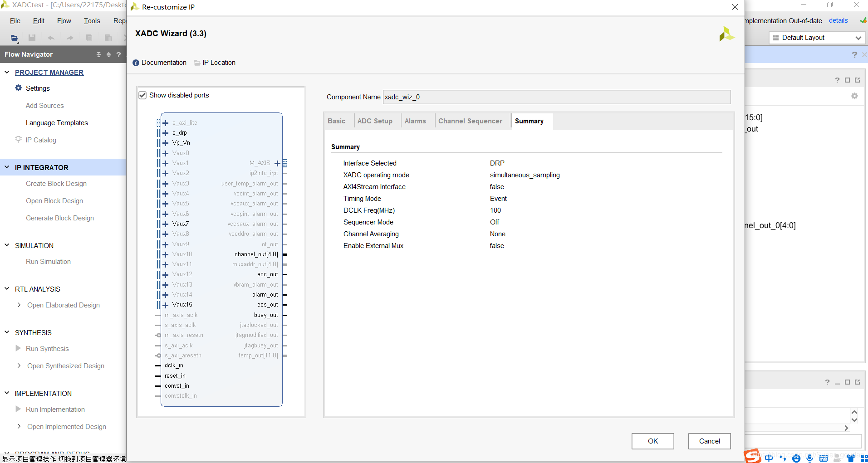Click the redo arrow toolbar icon

click(70, 38)
